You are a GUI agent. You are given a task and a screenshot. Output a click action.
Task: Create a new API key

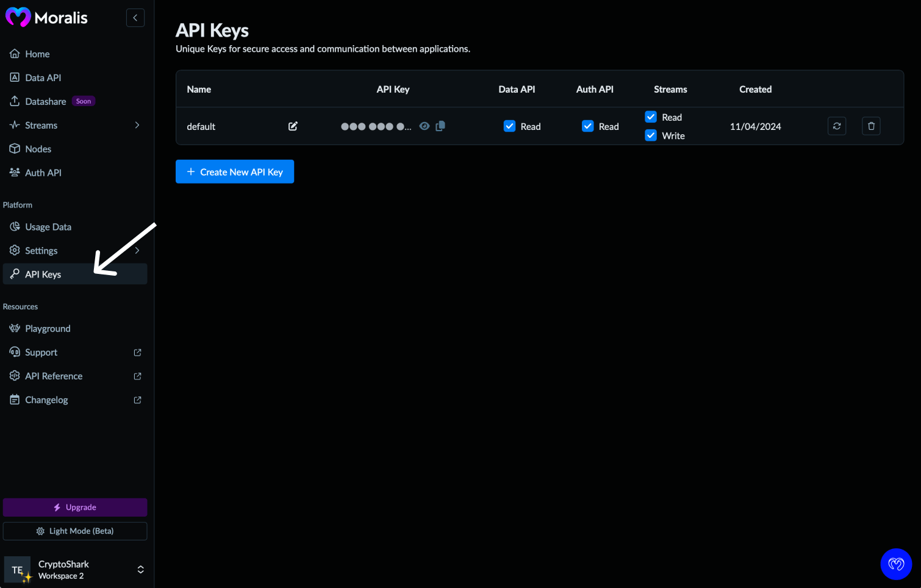coord(234,171)
